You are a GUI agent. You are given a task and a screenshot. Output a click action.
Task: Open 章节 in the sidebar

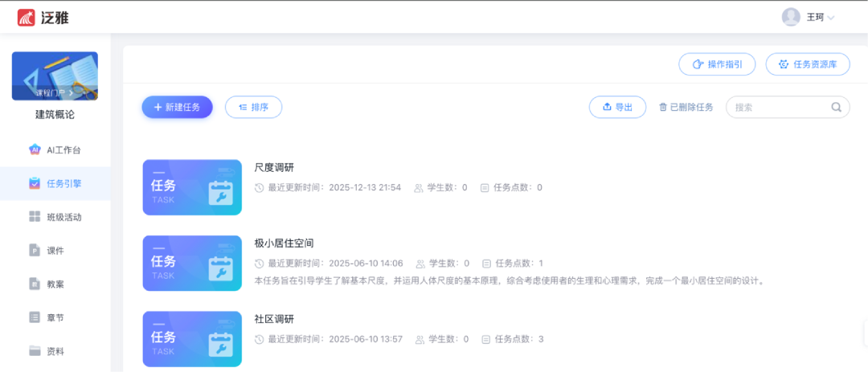click(55, 317)
